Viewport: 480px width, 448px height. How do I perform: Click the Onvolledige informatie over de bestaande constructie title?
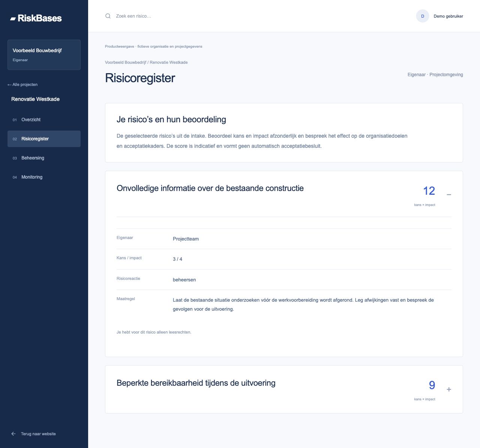210,188
